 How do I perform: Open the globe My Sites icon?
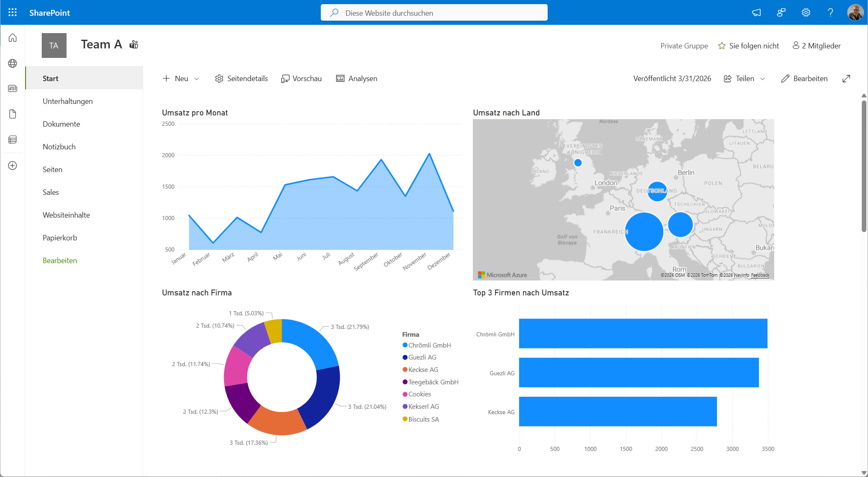[x=12, y=63]
